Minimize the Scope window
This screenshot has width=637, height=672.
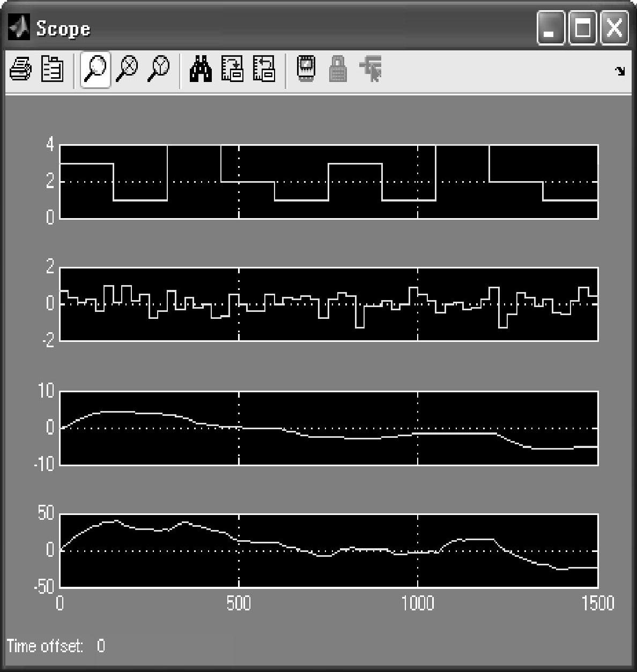pos(550,28)
